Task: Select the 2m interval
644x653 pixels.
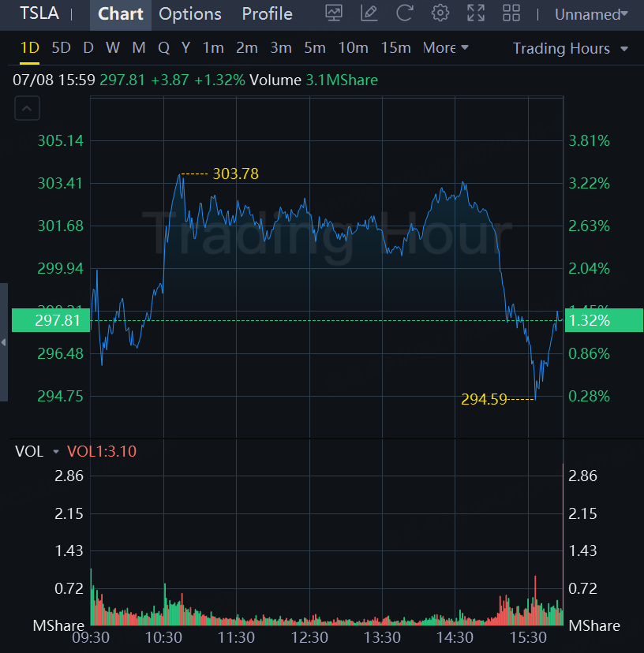Action: (247, 48)
